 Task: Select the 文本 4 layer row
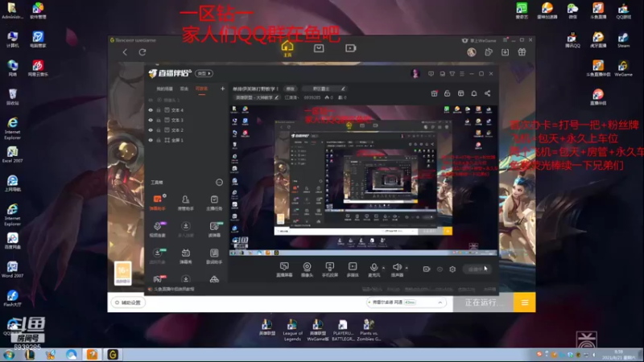(x=186, y=110)
